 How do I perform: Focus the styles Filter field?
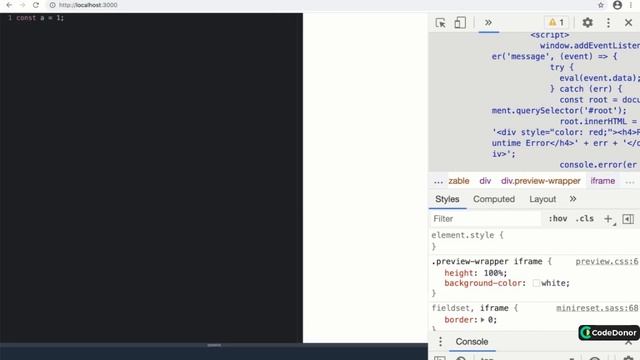point(486,219)
